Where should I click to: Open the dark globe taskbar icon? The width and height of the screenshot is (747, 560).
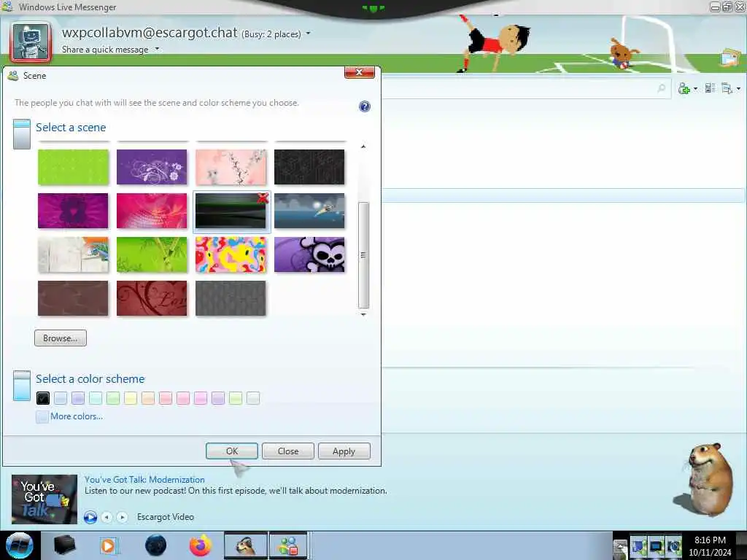coord(156,545)
